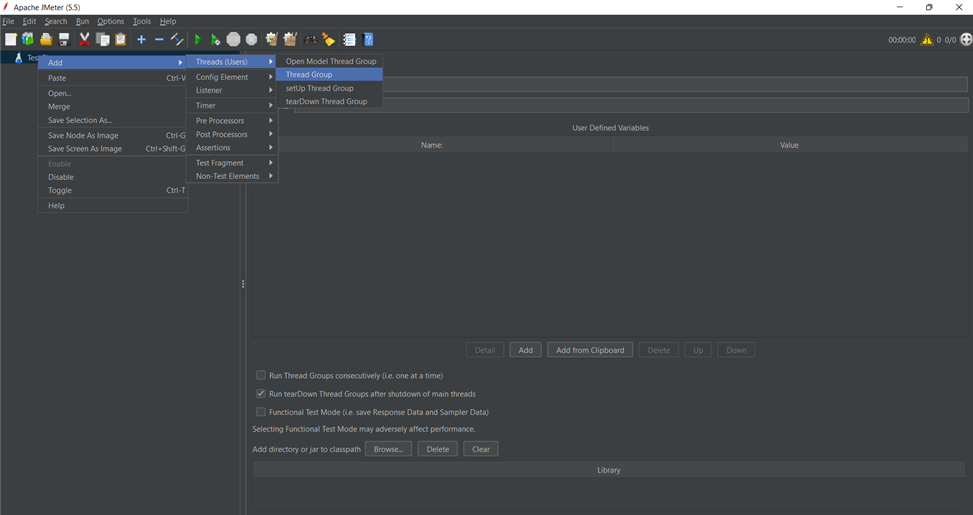The image size is (973, 515).
Task: Uncheck Run tearDown Thread Groups after shutdown
Action: [x=261, y=393]
